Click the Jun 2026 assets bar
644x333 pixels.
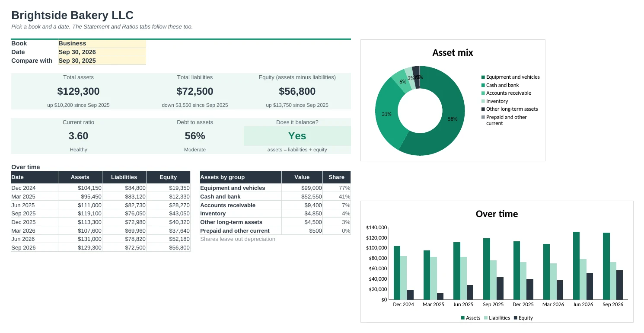pos(576,266)
